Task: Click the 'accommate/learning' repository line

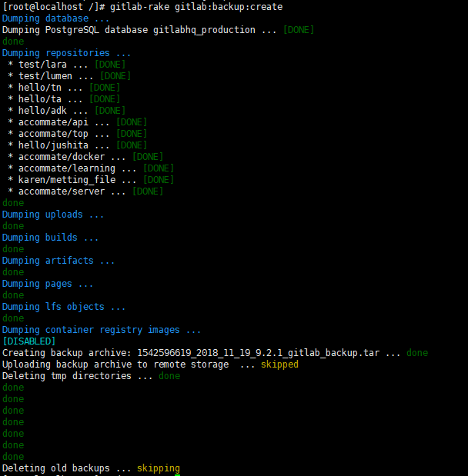Action: (x=91, y=168)
